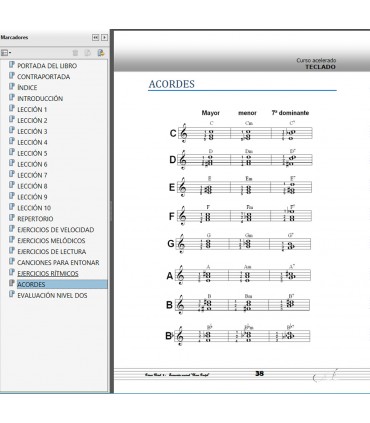The image size is (370, 423).
Task: Open the REPERTORIO bookmark
Action: click(35, 219)
